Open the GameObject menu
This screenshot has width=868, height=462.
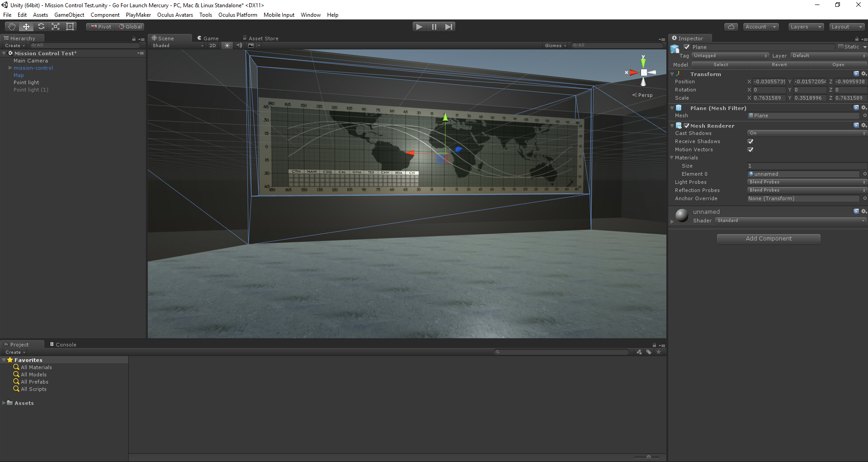pyautogui.click(x=69, y=15)
